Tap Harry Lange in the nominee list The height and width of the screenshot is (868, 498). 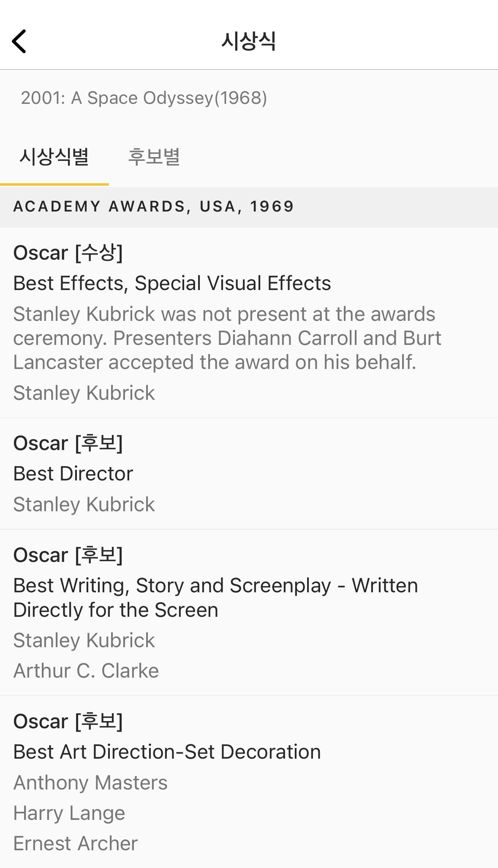pyautogui.click(x=69, y=813)
